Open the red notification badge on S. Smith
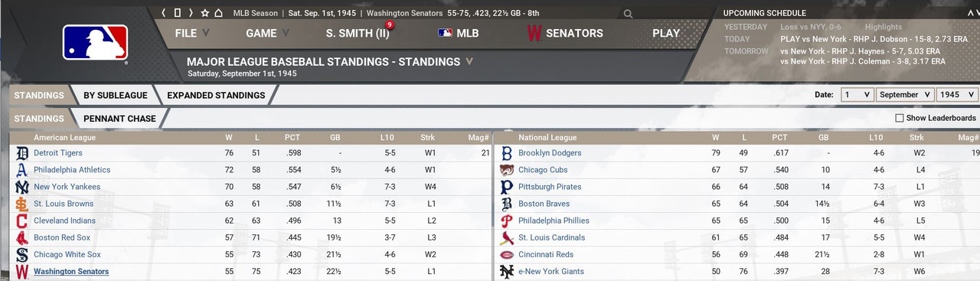Screen dimensions: 980x281 coord(390,25)
